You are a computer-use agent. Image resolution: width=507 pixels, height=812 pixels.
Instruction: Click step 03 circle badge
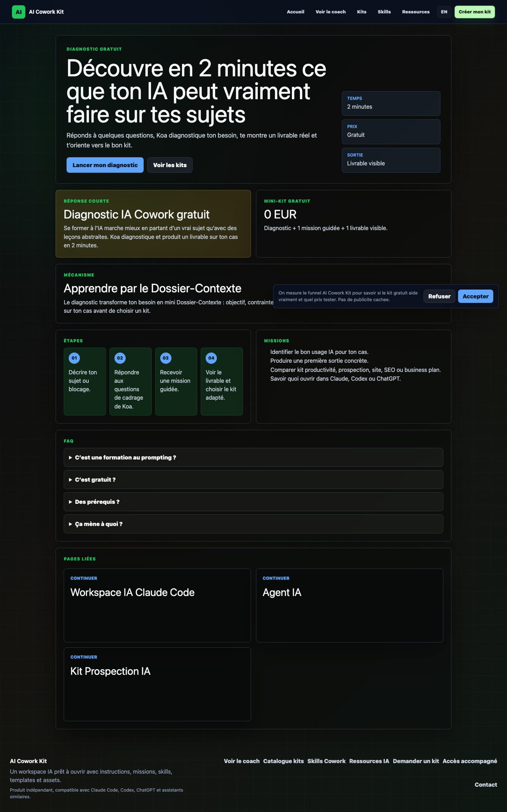166,358
